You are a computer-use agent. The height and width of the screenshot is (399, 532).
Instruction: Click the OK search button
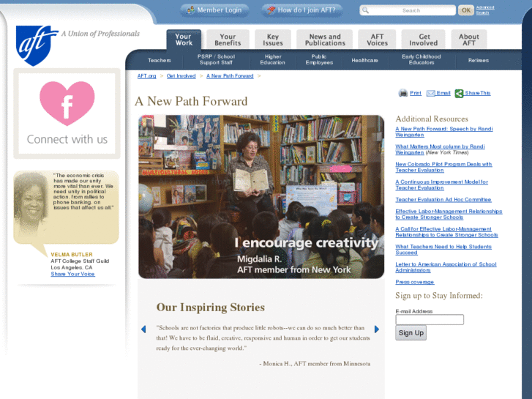pos(466,10)
